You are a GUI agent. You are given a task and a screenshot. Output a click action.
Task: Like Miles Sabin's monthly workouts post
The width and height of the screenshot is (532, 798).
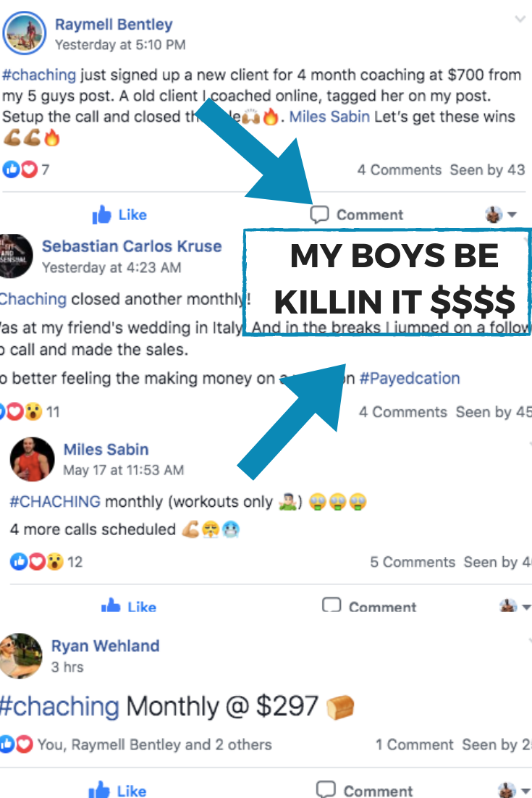click(129, 606)
